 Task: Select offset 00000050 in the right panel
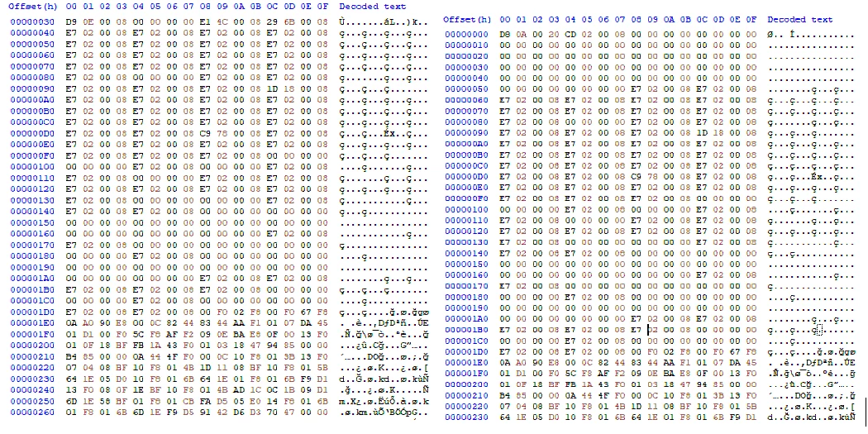point(467,89)
